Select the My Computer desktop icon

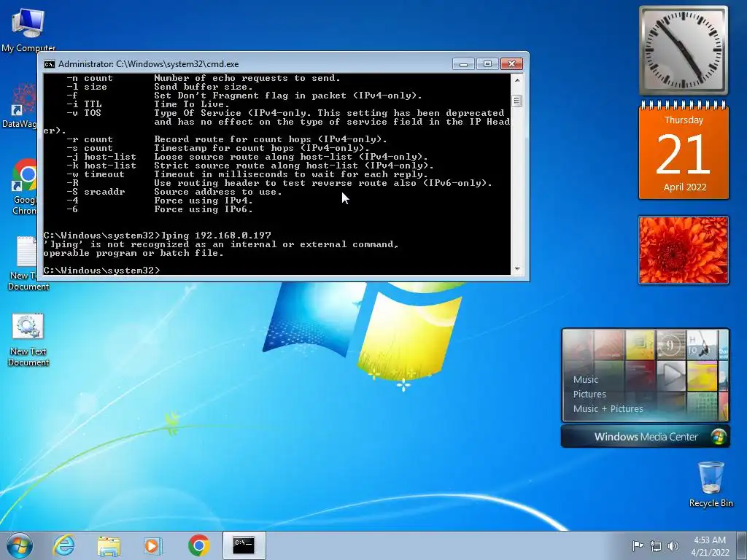pos(28,29)
